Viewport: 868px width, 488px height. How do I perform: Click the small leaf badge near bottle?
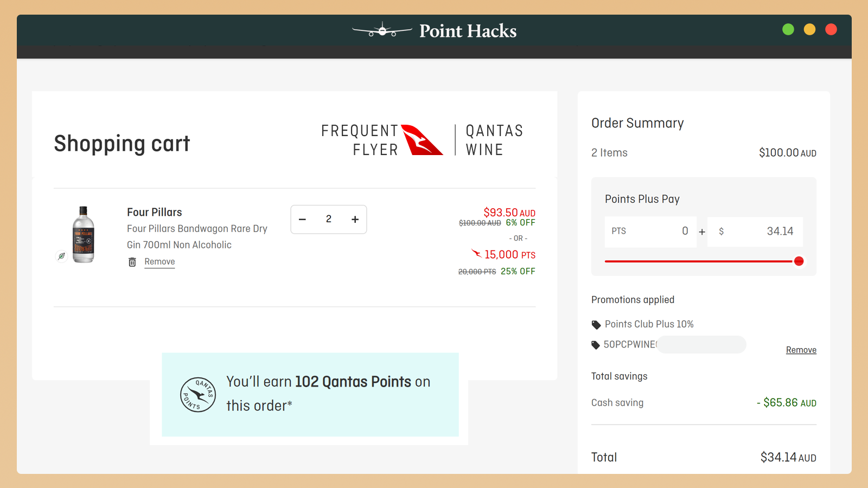pos(62,256)
